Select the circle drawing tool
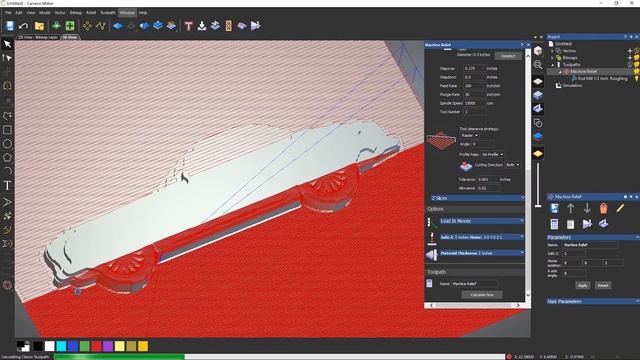This screenshot has height=360, width=640. click(x=7, y=144)
